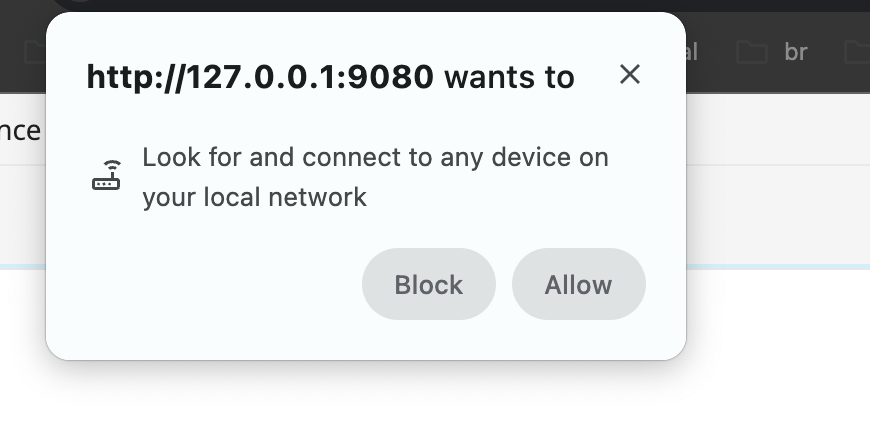Open the bookmark folder ending in "al"
This screenshot has width=870, height=426.
coord(690,52)
